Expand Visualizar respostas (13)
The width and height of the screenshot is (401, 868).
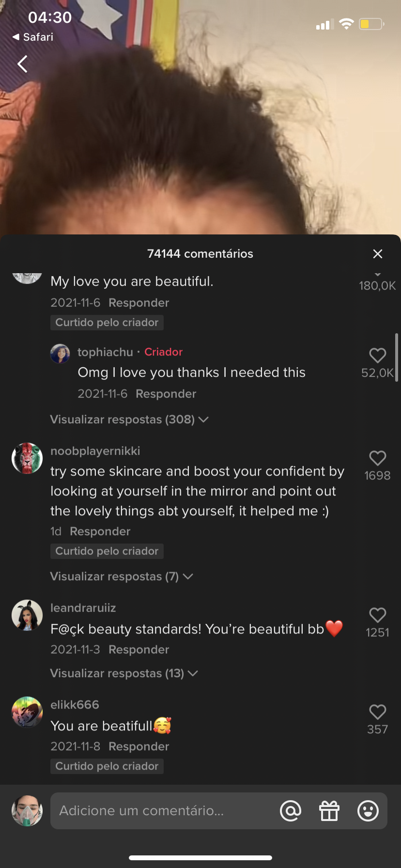coord(124,673)
